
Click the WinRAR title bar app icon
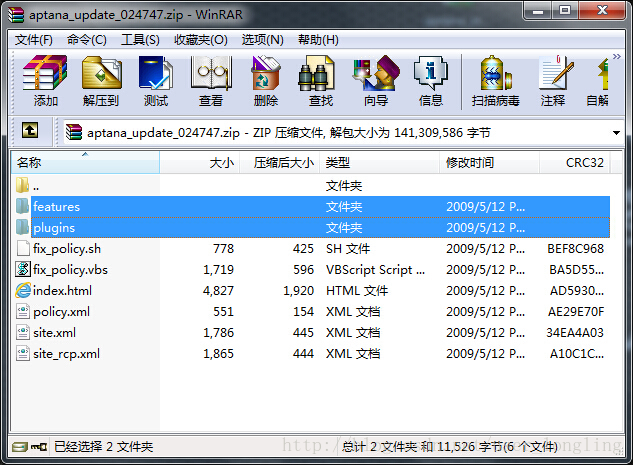(x=16, y=15)
